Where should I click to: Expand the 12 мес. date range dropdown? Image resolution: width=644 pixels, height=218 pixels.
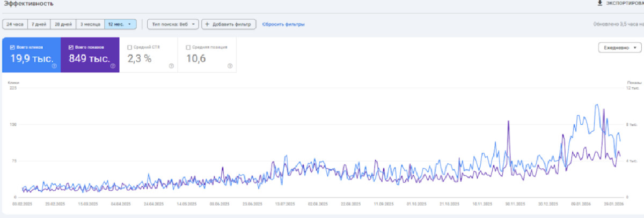(120, 24)
